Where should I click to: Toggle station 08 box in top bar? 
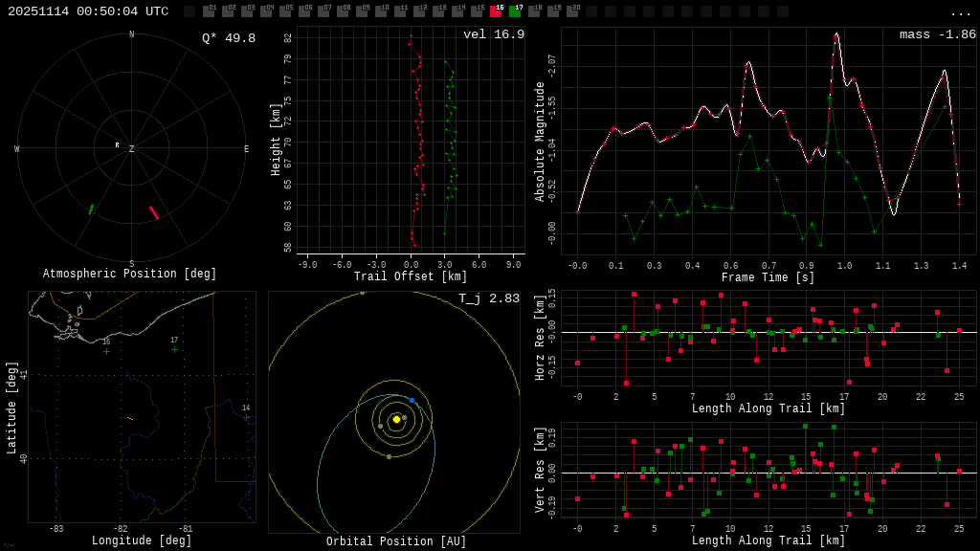(x=343, y=11)
